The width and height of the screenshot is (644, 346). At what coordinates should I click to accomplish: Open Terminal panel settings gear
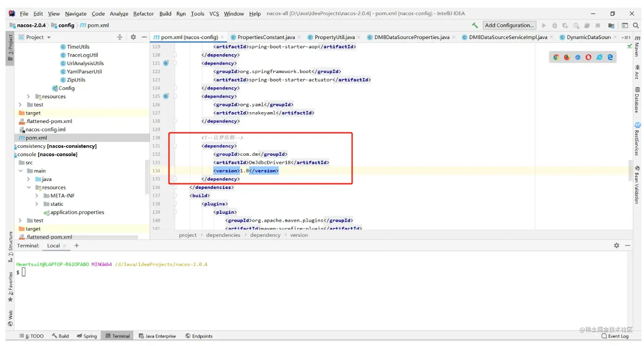[616, 246]
